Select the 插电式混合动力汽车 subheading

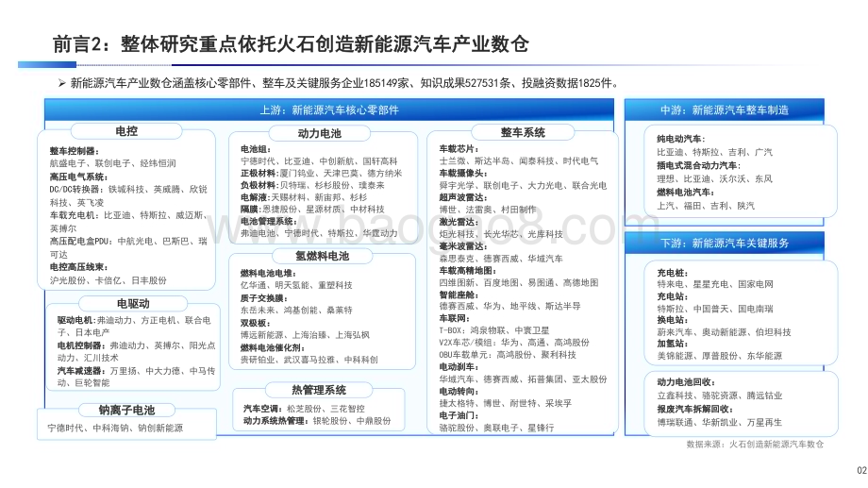pyautogui.click(x=698, y=165)
